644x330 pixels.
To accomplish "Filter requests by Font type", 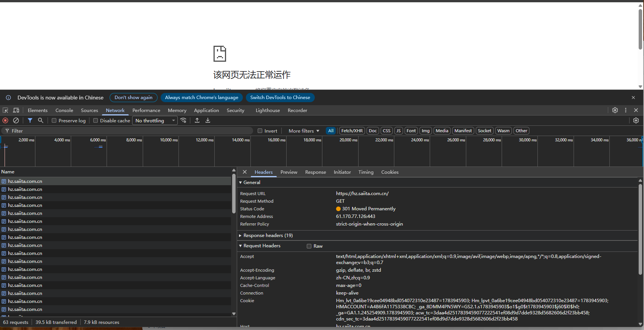I will coord(411,131).
